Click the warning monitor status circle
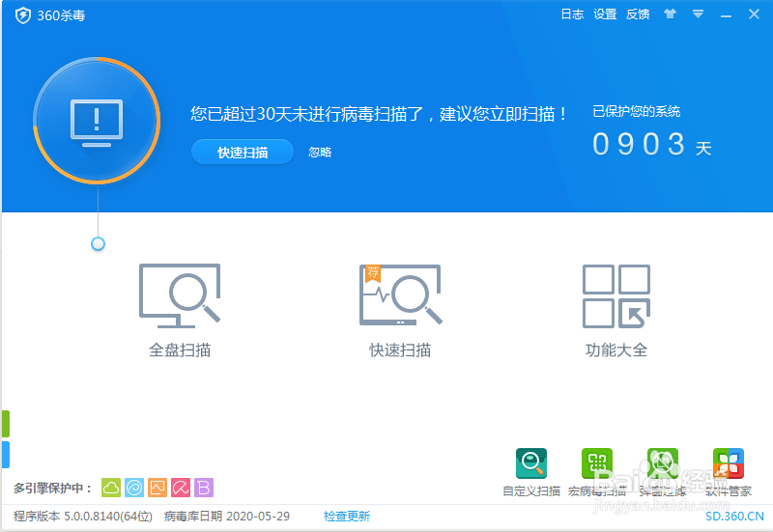 click(97, 121)
